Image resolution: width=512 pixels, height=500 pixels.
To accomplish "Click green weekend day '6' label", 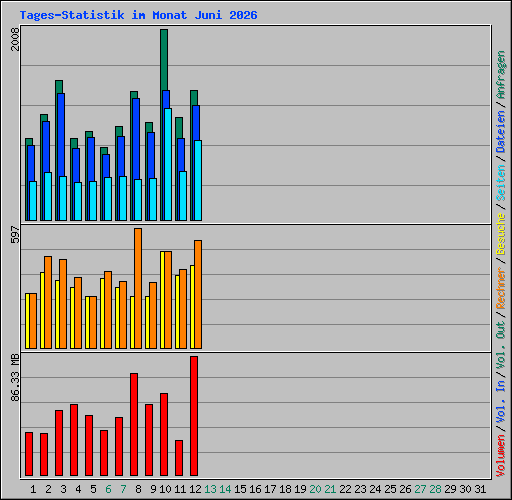I will tap(108, 489).
